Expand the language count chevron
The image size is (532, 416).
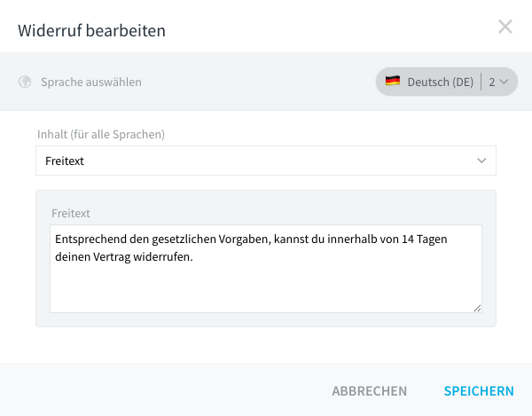tap(505, 82)
